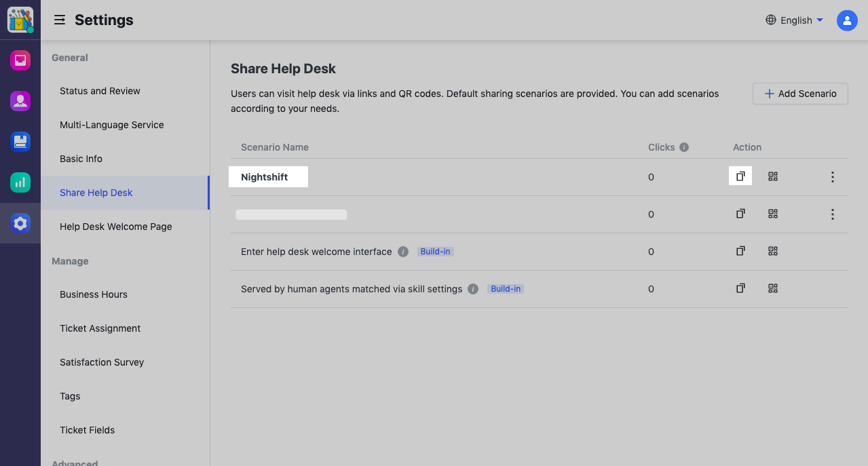
Task: Click the Nightshift scenario name
Action: pyautogui.click(x=265, y=177)
